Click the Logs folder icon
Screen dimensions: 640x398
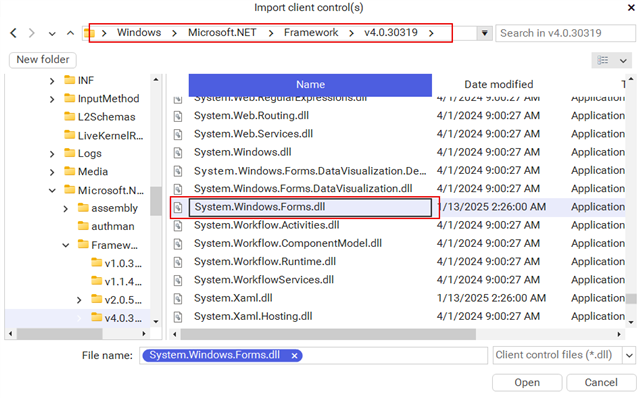pyautogui.click(x=69, y=153)
